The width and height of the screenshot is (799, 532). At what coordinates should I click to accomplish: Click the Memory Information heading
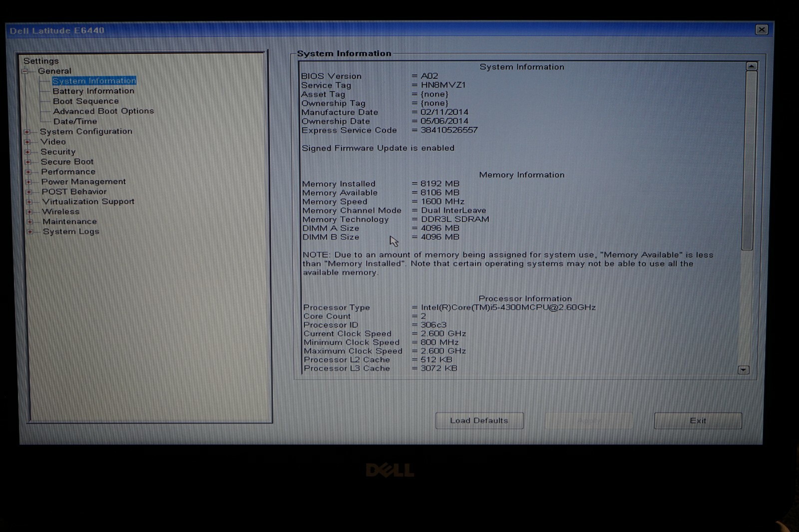pyautogui.click(x=522, y=175)
